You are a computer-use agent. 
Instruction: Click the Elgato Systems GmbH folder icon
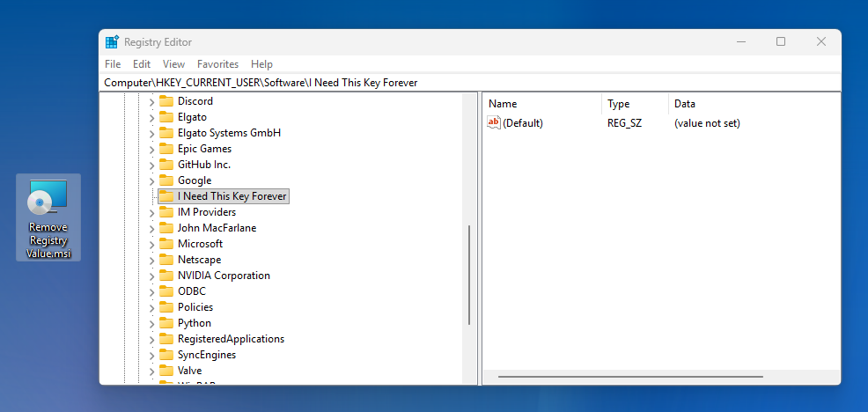[166, 133]
